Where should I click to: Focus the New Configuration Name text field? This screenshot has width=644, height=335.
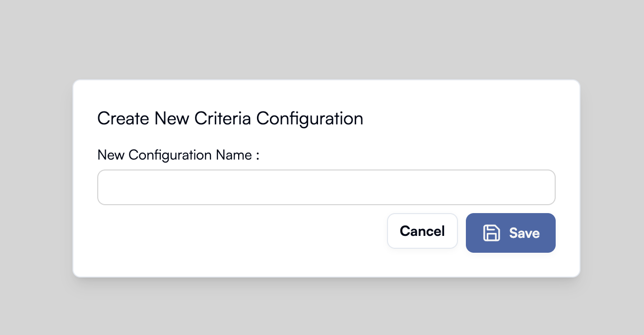pos(326,187)
